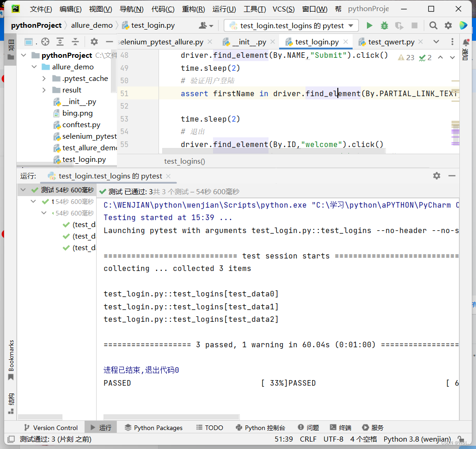476x449 pixels.
Task: Switch to test_qwert.py tab
Action: click(391, 42)
